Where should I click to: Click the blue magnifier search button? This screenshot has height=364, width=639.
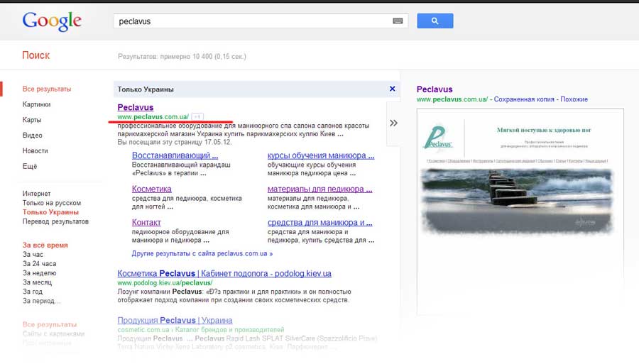[435, 21]
